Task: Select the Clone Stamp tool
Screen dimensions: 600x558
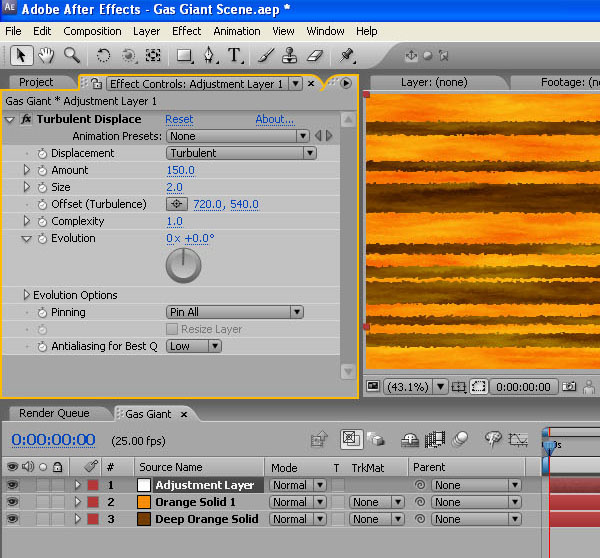Action: [x=289, y=55]
